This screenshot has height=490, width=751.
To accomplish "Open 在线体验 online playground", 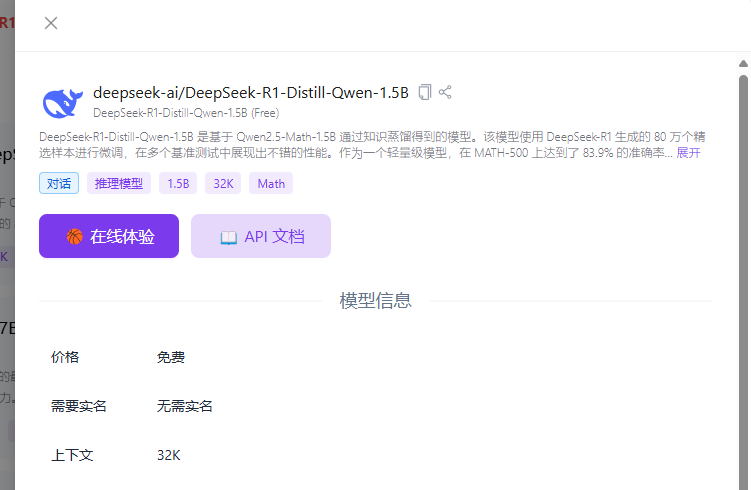I will (109, 236).
